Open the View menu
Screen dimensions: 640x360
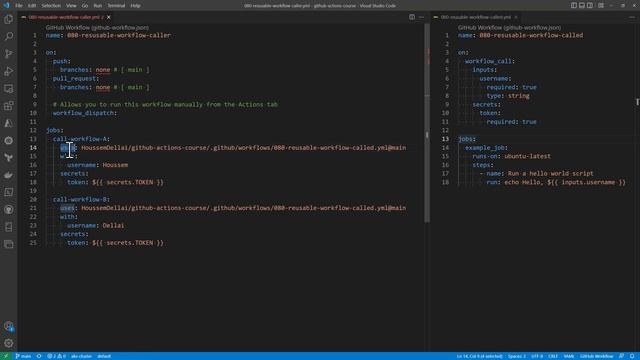pos(71,6)
